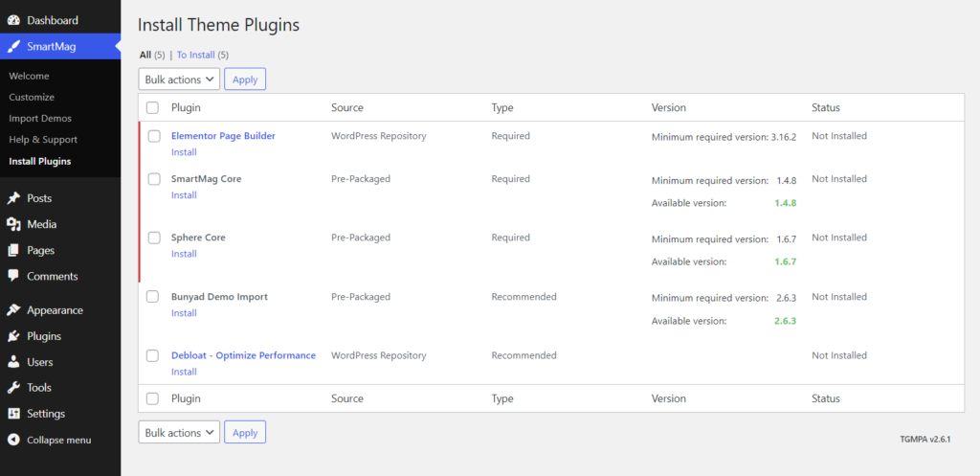
Task: Click the Settings sliders icon
Action: [13, 414]
